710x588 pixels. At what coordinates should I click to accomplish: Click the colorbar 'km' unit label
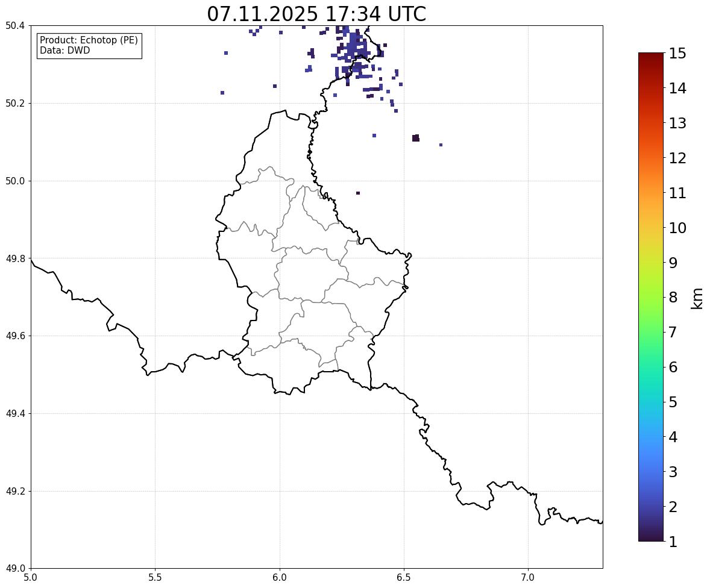point(697,298)
